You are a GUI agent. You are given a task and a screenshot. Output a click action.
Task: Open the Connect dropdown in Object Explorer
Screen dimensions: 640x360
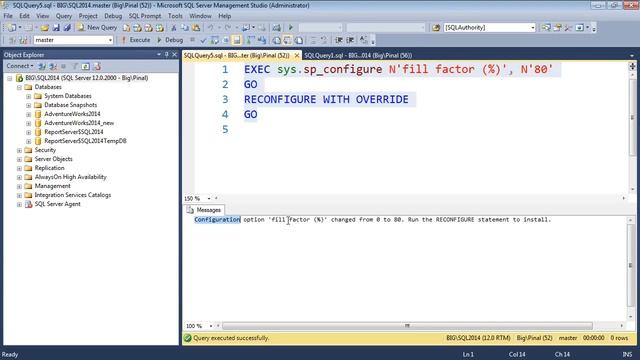pyautogui.click(x=20, y=66)
